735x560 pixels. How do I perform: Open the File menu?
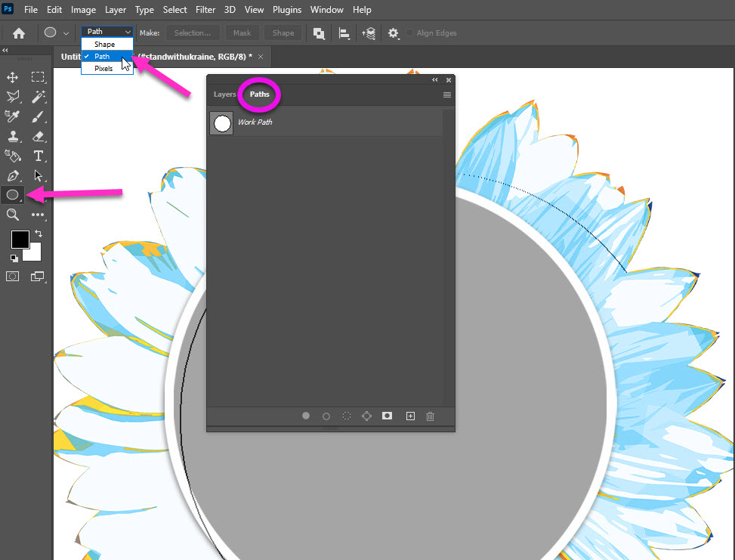coord(31,9)
